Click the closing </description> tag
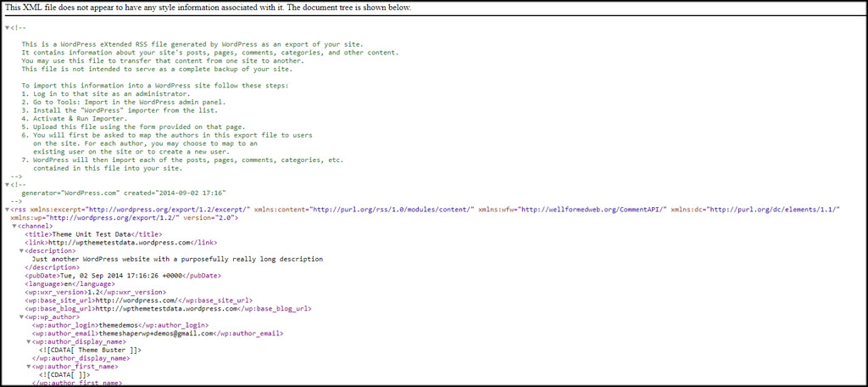The width and height of the screenshot is (868, 387). pyautogui.click(x=52, y=267)
